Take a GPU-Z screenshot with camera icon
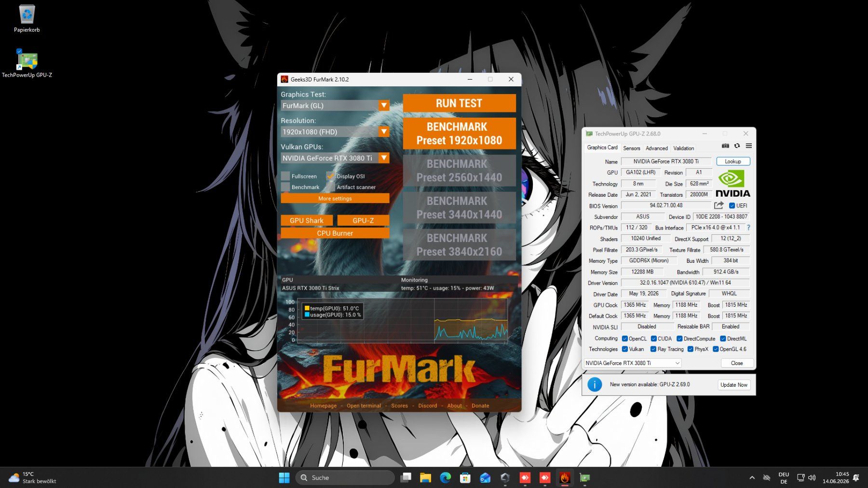Screen dimensions: 868x488 pyautogui.click(x=725, y=146)
